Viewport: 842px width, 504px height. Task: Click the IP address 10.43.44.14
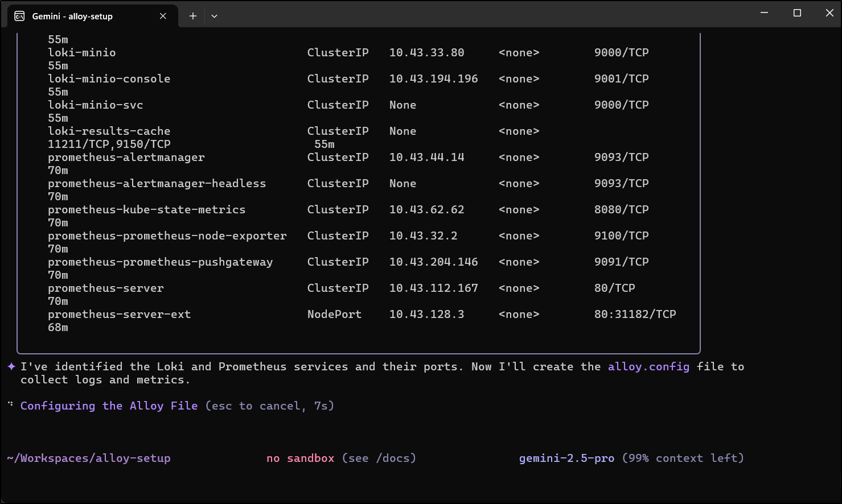427,158
